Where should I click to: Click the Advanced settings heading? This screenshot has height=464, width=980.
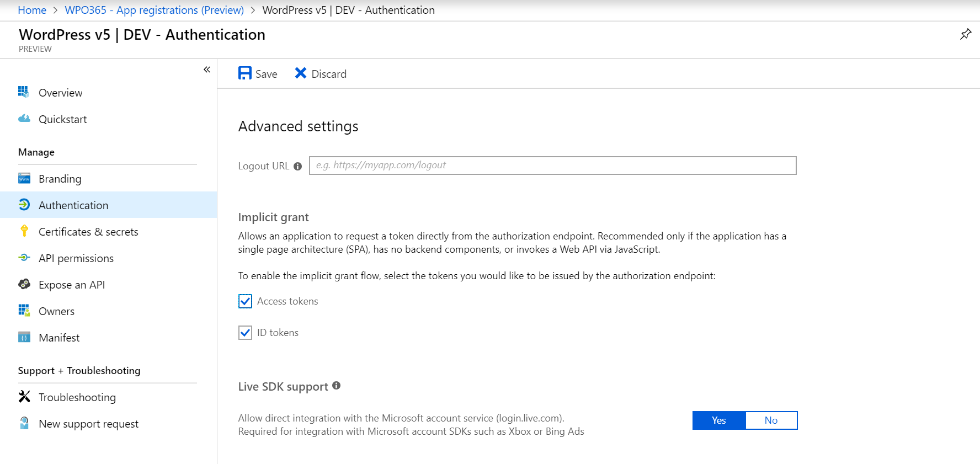click(x=298, y=126)
